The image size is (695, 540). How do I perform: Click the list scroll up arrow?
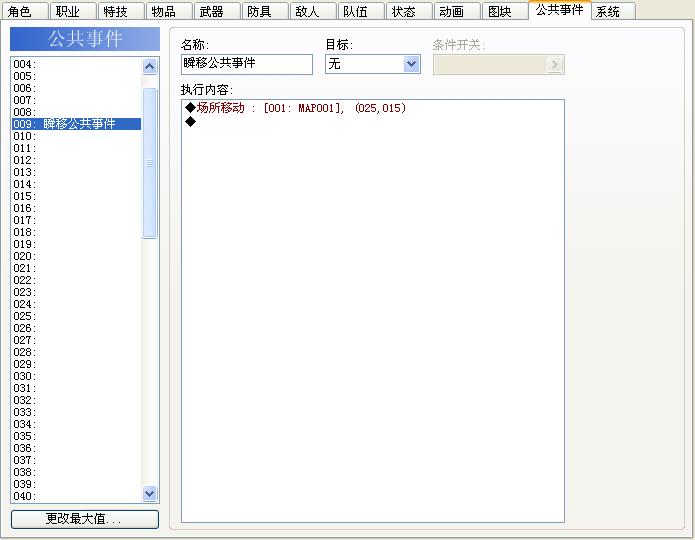(150, 67)
